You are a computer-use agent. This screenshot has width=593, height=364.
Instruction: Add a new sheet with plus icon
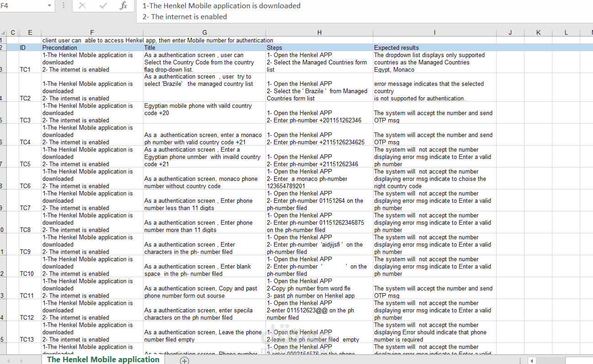click(x=184, y=361)
